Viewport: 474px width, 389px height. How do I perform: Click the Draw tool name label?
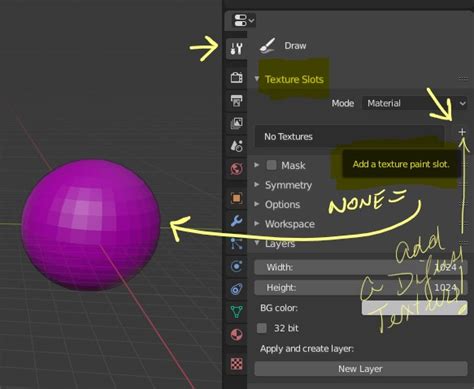(x=295, y=46)
